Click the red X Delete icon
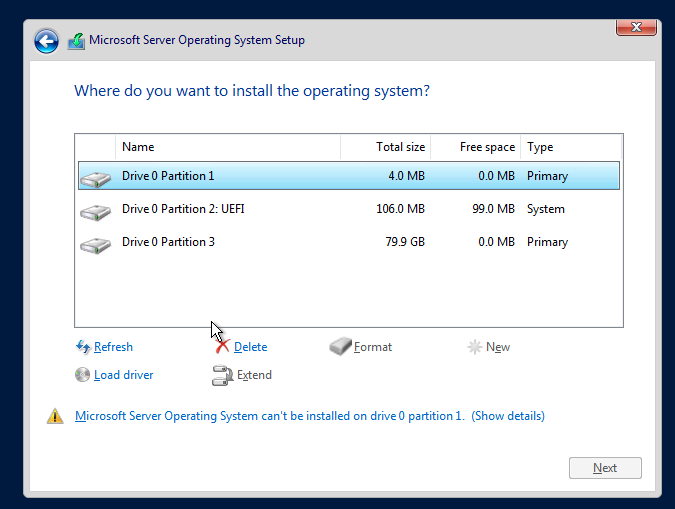Viewport: 675px width, 509px height. click(x=223, y=346)
